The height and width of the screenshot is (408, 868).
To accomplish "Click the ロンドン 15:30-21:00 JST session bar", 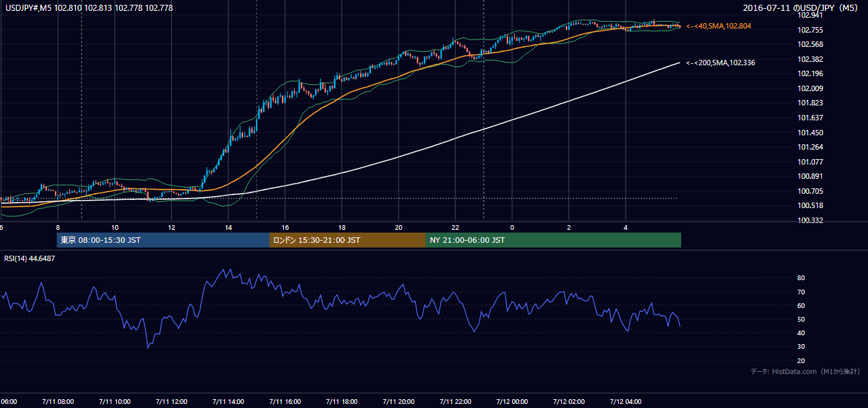I will pos(348,240).
